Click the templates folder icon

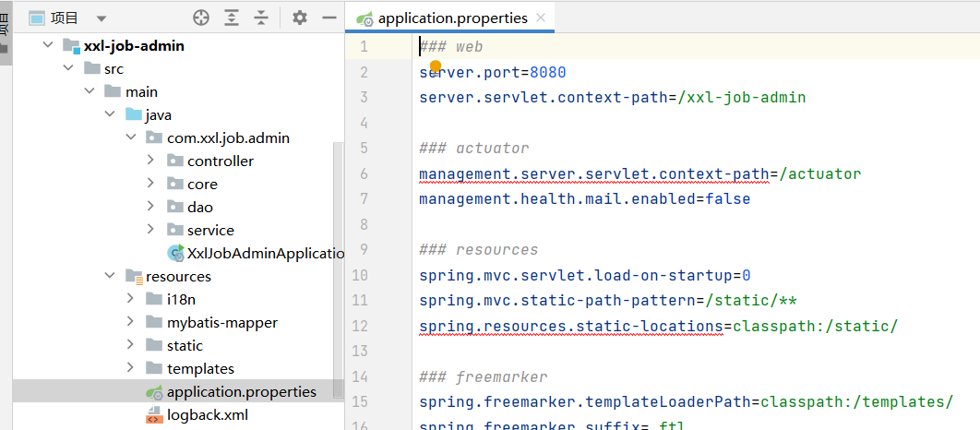coord(154,369)
